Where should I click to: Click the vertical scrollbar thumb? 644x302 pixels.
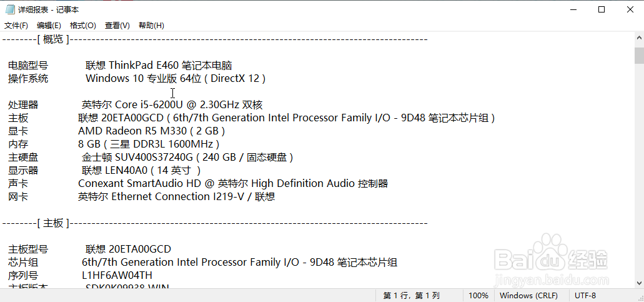639,54
